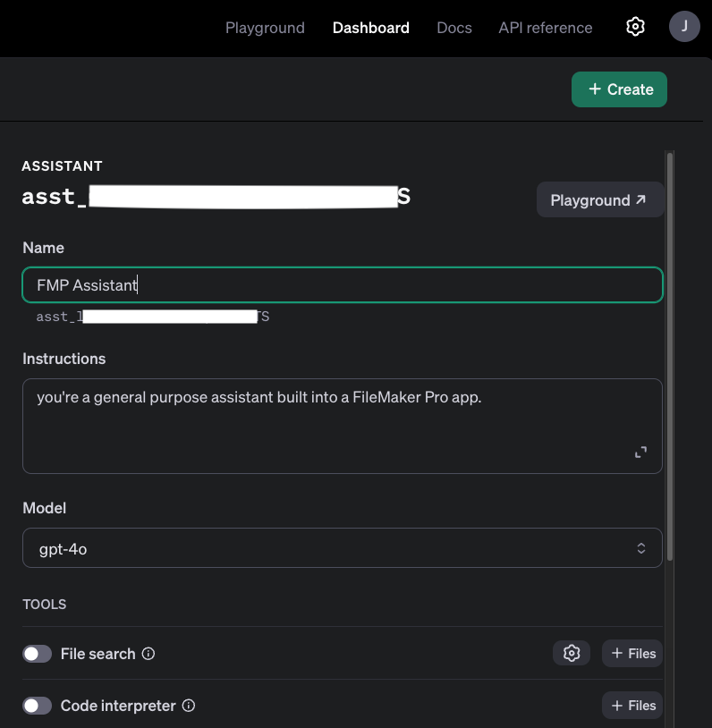Click the Name field containing FMP Assistant
712x728 pixels.
tap(343, 285)
